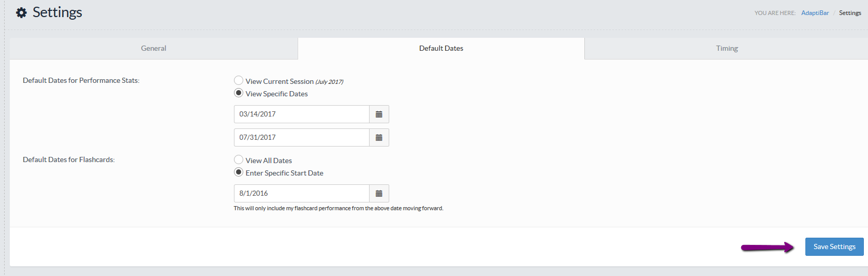The image size is (868, 276).
Task: Open the calendar picker for 03/14/2017
Action: pos(379,114)
